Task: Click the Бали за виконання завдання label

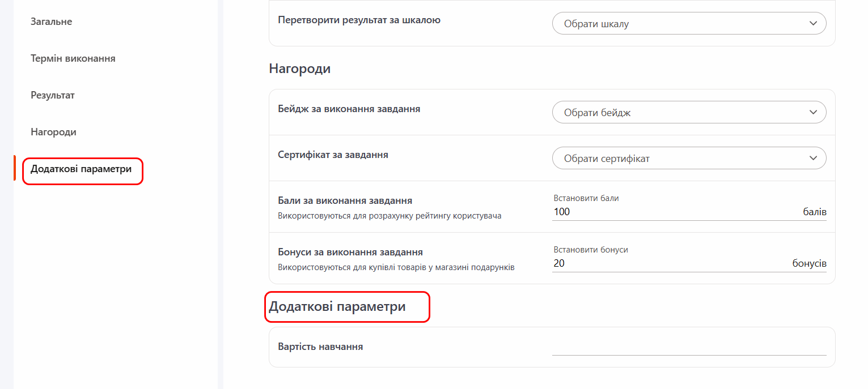Action: [x=345, y=200]
